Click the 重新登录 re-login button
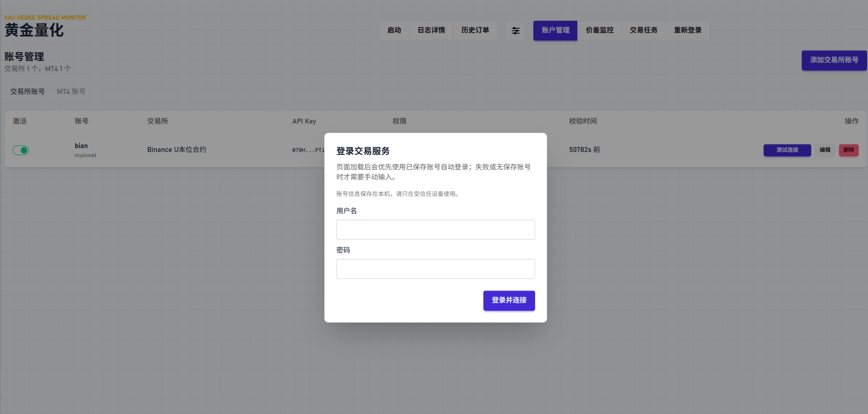868x414 pixels. point(688,31)
